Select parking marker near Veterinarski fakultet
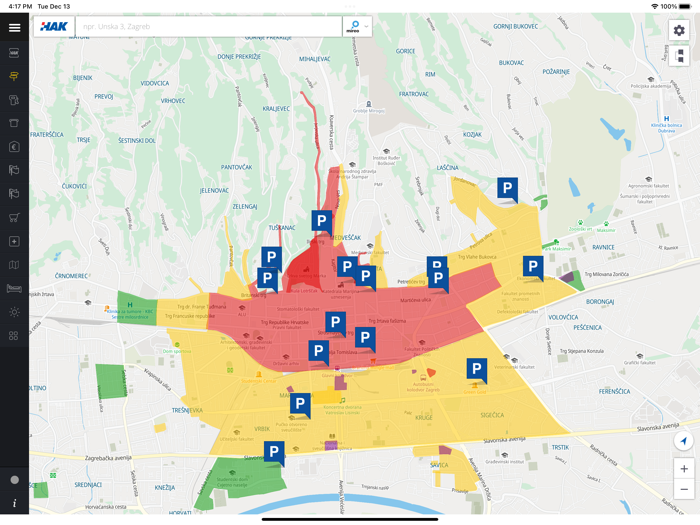 (x=477, y=370)
